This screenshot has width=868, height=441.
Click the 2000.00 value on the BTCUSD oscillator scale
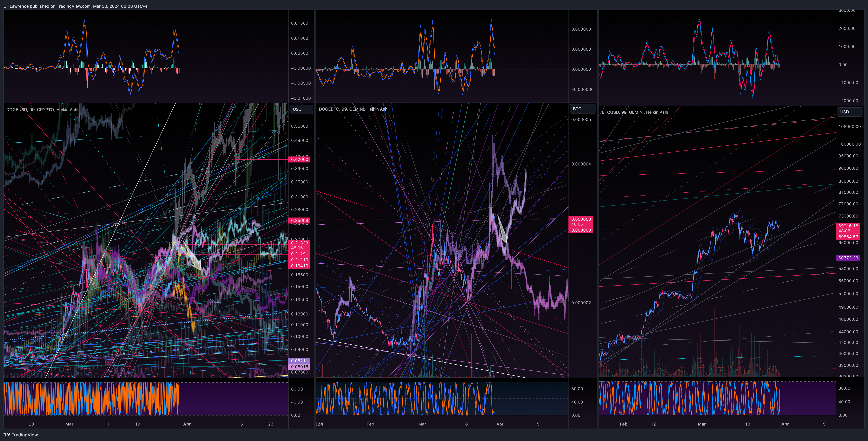[847, 28]
